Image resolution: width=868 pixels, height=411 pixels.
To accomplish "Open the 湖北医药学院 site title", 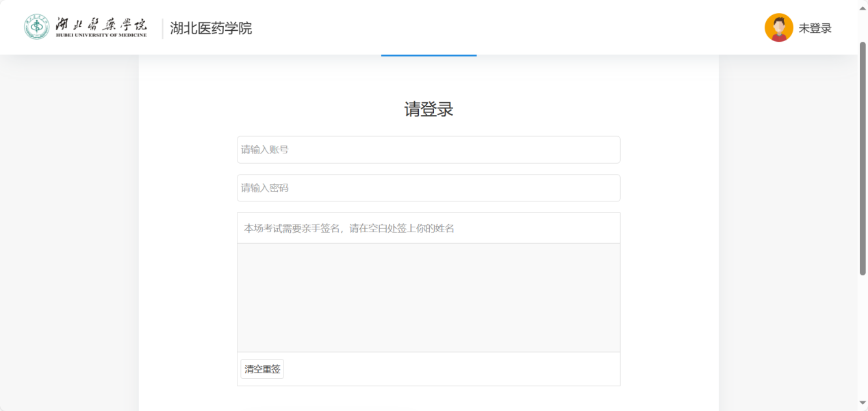I will (x=211, y=28).
